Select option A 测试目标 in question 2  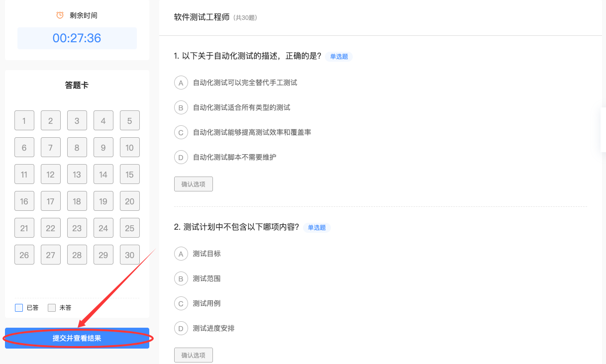click(x=181, y=254)
